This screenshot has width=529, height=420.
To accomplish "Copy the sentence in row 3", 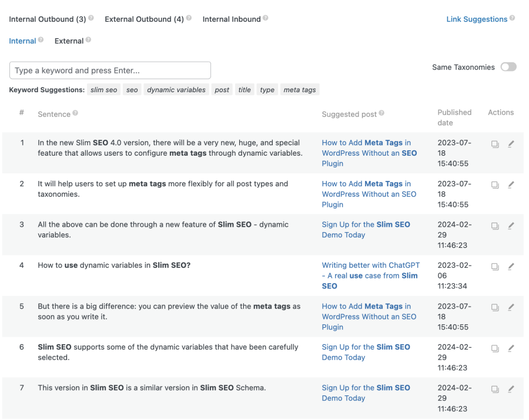I will [x=495, y=226].
